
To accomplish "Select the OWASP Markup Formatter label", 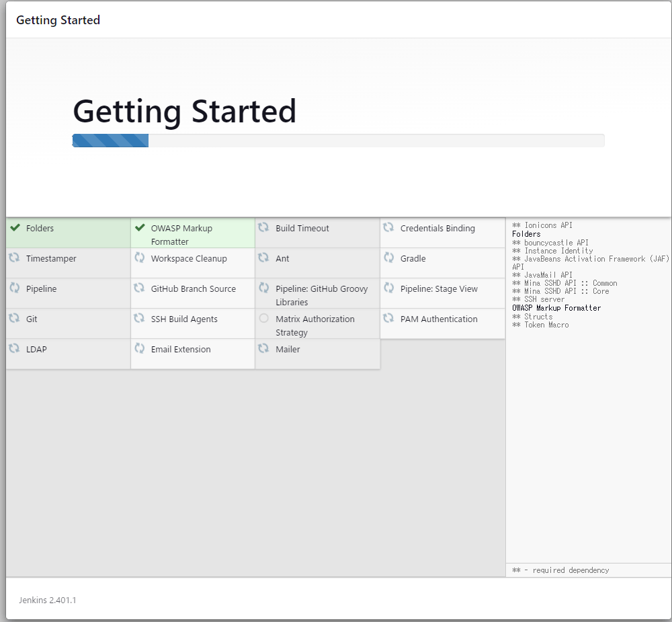I will click(x=181, y=235).
